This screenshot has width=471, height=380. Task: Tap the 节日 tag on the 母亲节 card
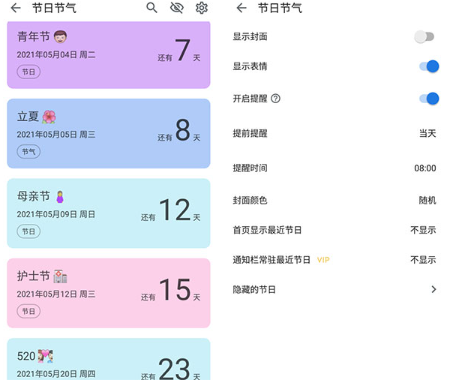[29, 232]
